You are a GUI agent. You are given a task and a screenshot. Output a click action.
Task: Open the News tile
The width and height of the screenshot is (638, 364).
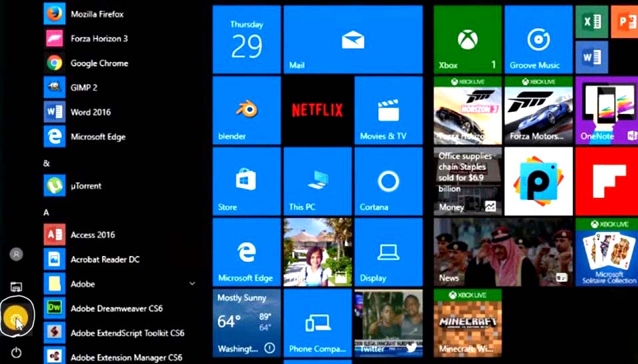(503, 252)
